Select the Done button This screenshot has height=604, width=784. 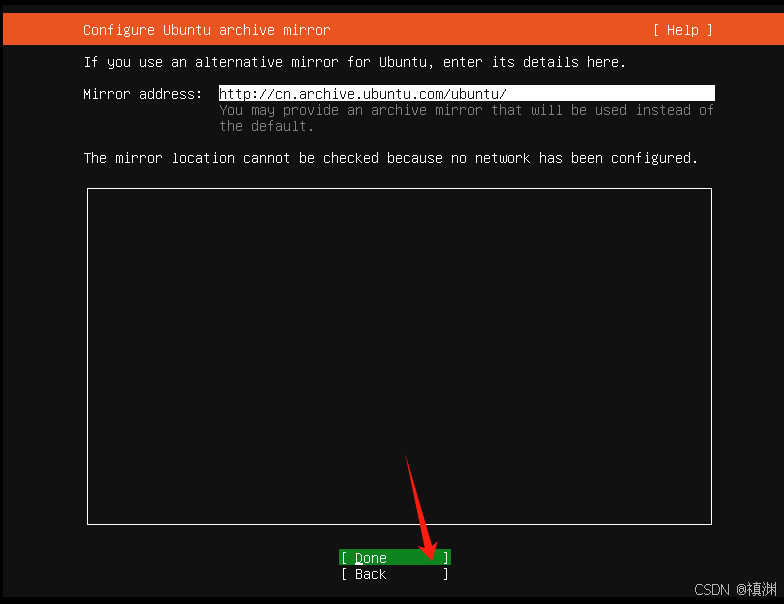(394, 558)
